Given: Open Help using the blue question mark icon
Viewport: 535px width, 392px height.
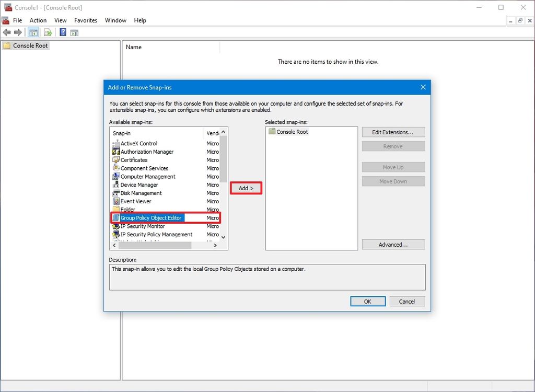Looking at the screenshot, I should pos(62,32).
